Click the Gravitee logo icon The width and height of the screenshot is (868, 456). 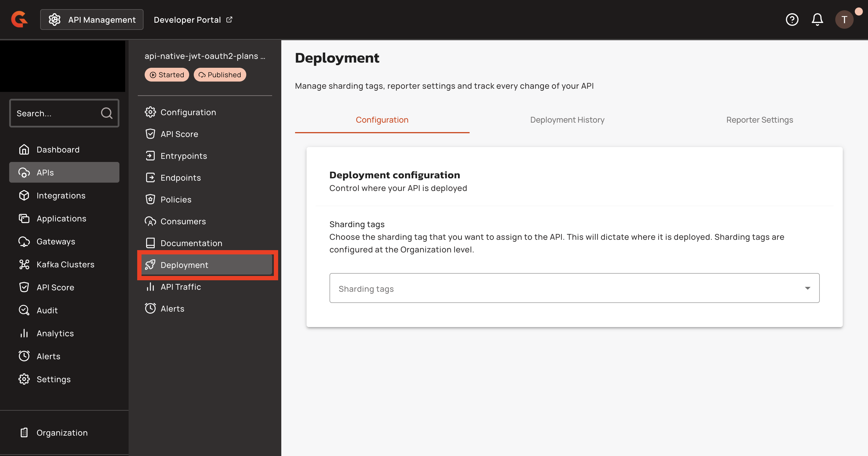(19, 20)
